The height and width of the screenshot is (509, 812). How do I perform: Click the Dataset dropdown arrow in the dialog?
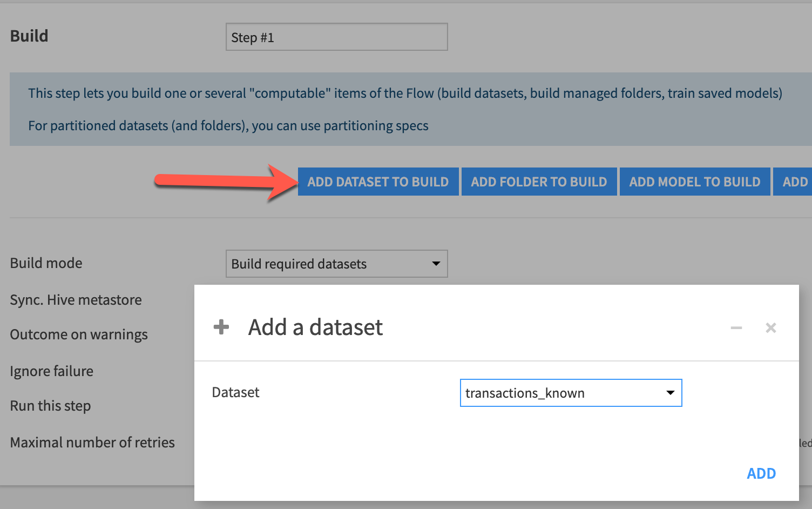pos(669,393)
